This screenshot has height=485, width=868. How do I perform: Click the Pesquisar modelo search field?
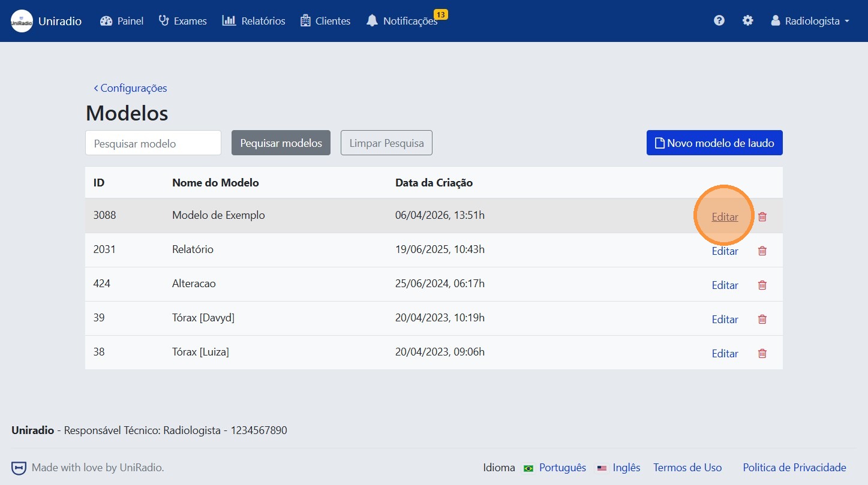point(153,143)
